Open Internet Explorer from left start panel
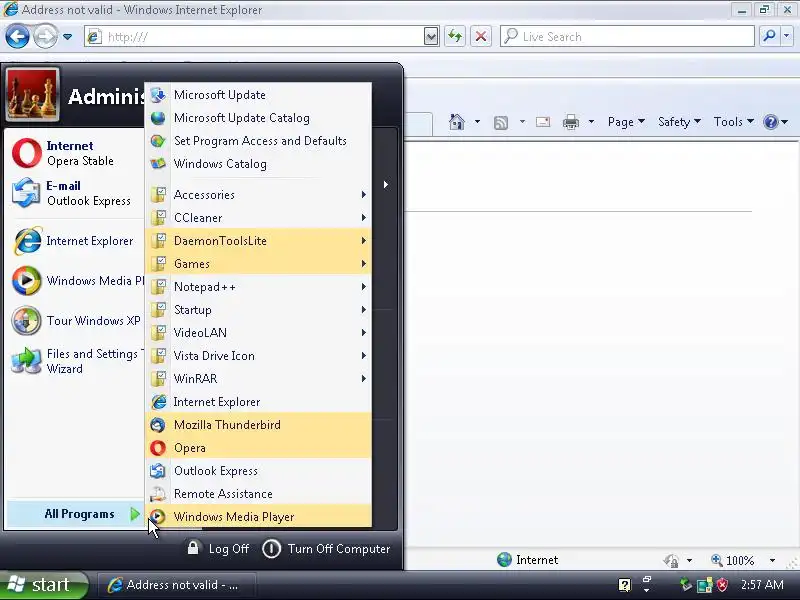 [x=75, y=241]
